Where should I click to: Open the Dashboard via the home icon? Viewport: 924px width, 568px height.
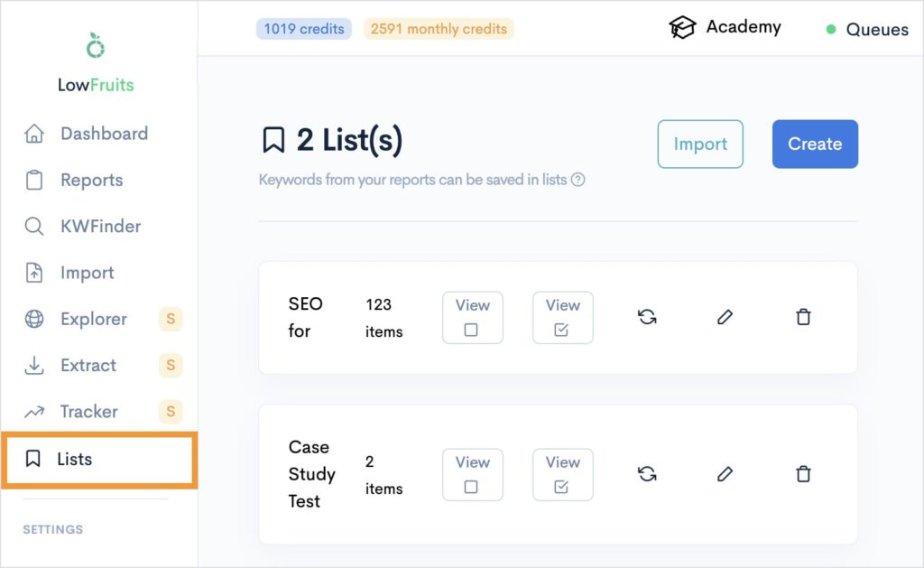[x=33, y=133]
